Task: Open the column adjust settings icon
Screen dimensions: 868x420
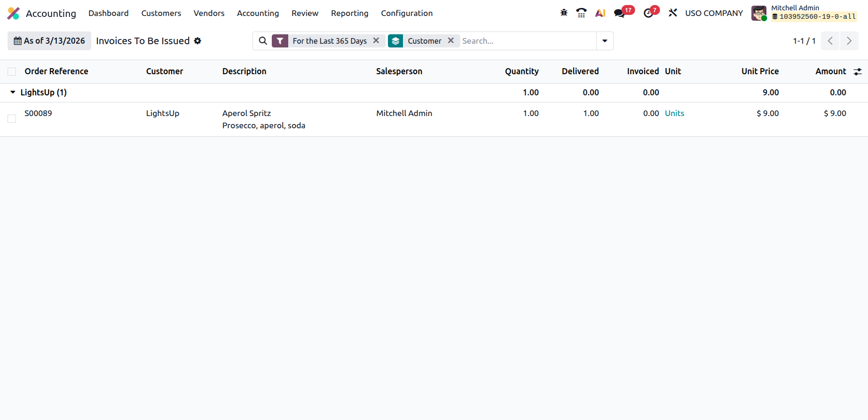Action: (x=858, y=71)
